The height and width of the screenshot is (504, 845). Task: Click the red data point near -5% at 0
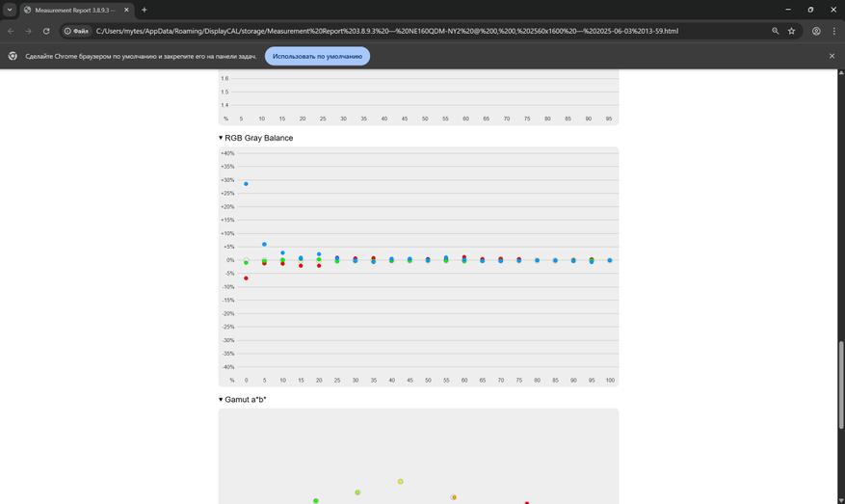[247, 279]
